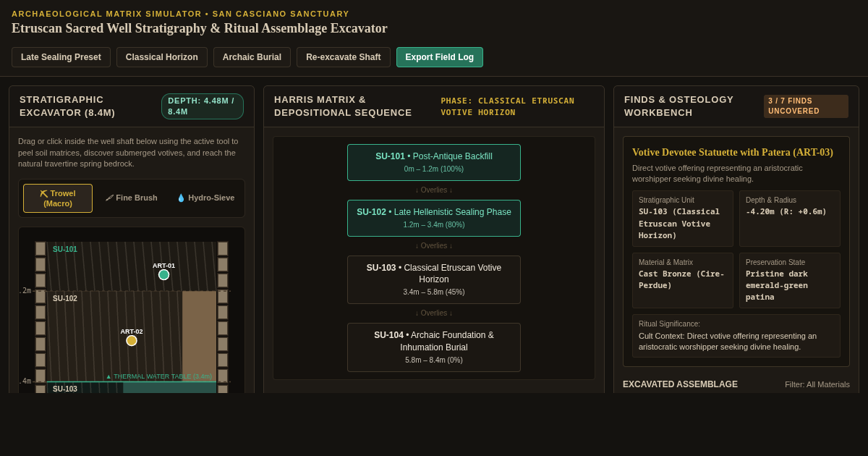This screenshot has width=868, height=456.
Task: Click the SU-101 label in the well shaft
Action: tap(65, 250)
